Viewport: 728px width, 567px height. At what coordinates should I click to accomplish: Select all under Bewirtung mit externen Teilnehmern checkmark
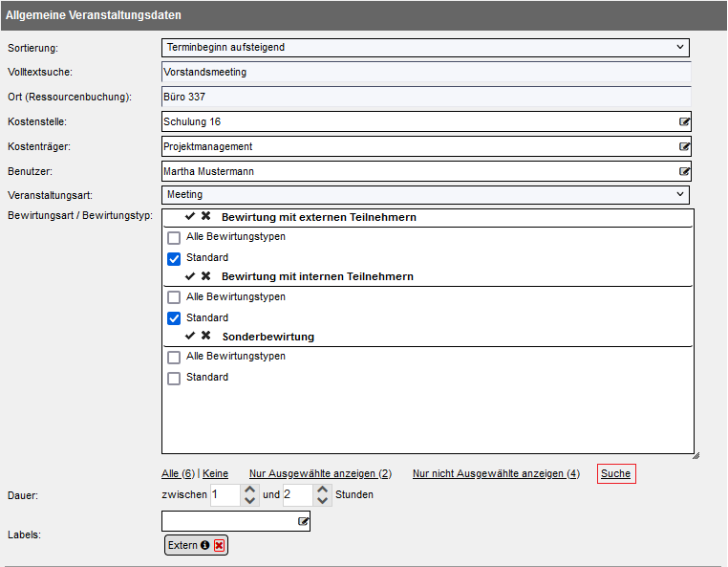pos(189,216)
